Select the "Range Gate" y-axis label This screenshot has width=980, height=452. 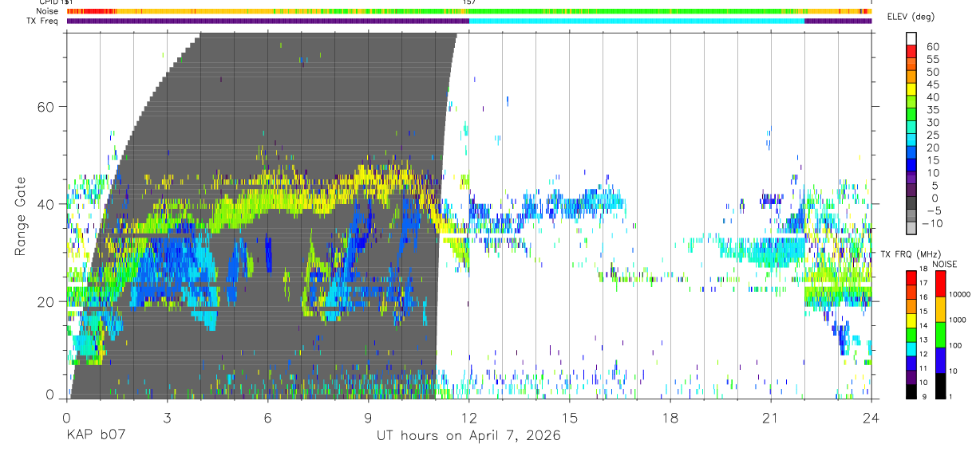tap(20, 216)
